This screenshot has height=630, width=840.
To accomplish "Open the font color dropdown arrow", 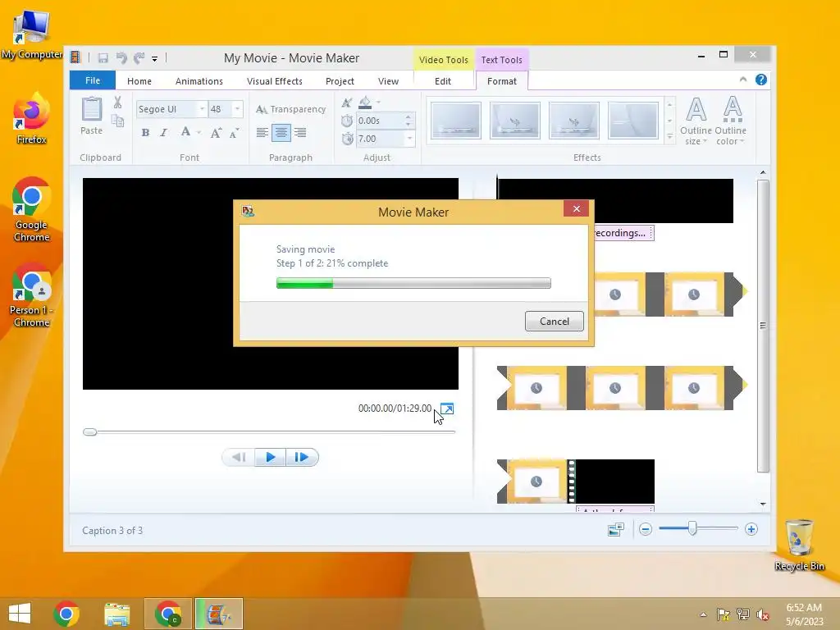I will click(x=199, y=132).
